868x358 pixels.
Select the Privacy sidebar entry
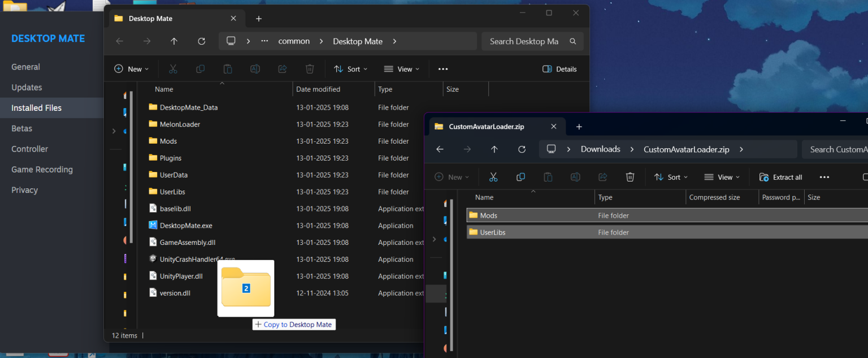pos(24,189)
